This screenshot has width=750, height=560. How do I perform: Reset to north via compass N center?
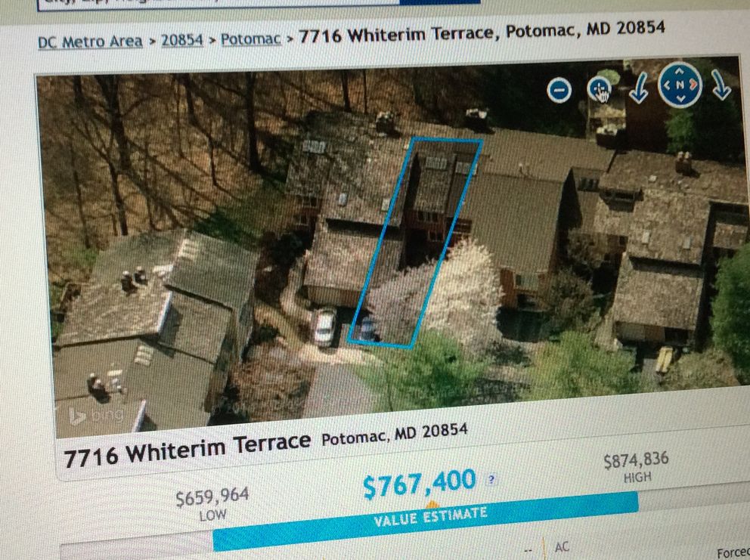click(x=680, y=85)
